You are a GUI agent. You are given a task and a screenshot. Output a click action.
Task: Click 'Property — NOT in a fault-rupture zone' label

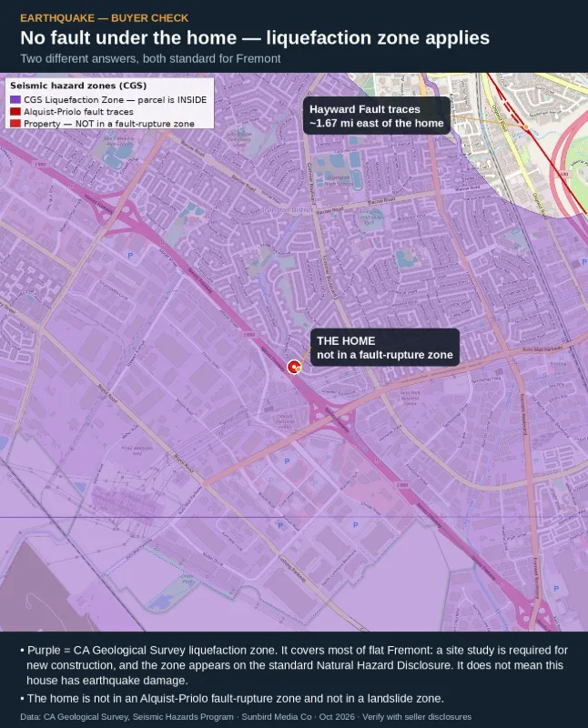click(109, 124)
